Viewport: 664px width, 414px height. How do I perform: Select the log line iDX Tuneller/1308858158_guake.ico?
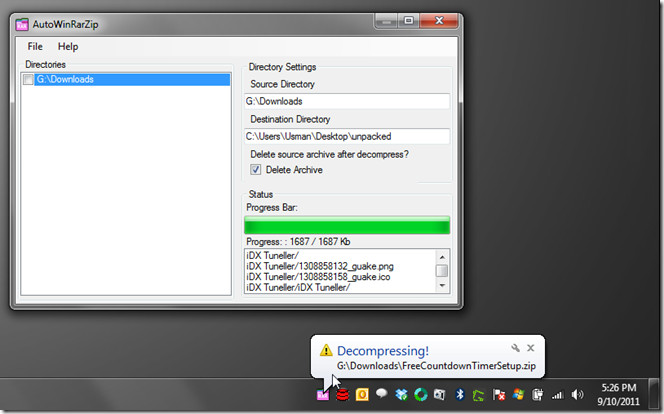(318, 277)
